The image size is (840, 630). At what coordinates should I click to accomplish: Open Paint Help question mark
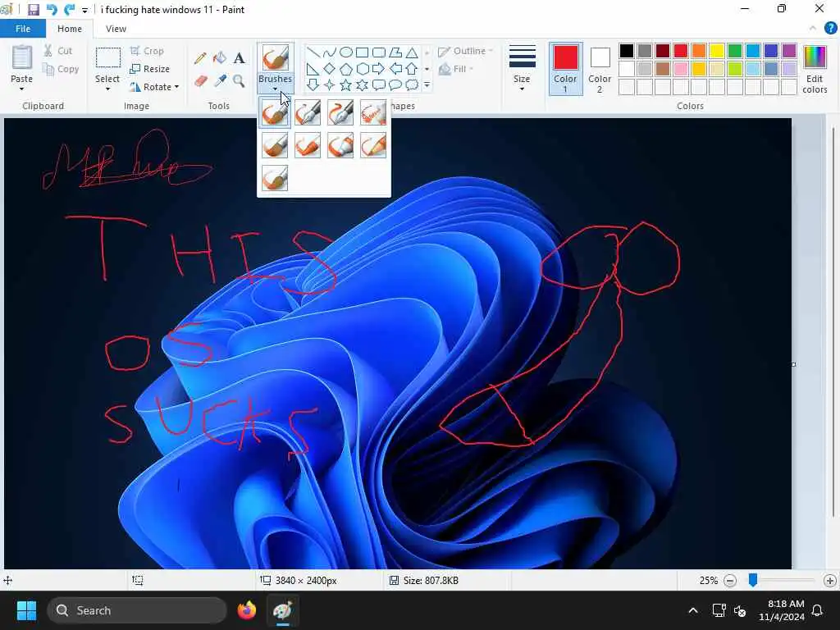point(830,29)
